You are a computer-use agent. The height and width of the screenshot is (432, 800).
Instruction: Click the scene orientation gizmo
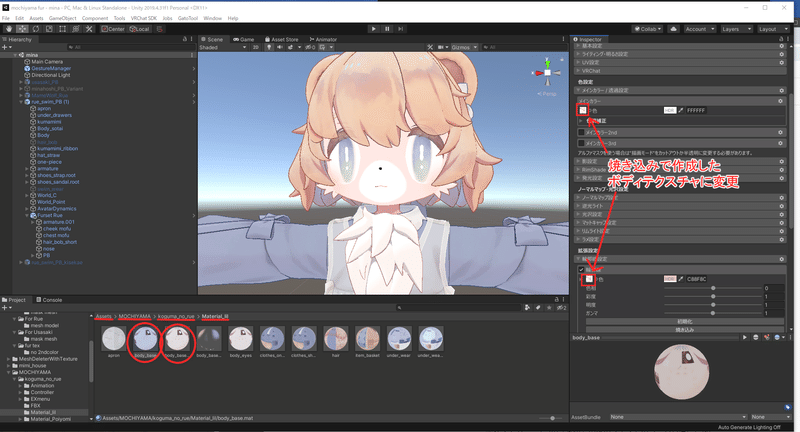(547, 73)
